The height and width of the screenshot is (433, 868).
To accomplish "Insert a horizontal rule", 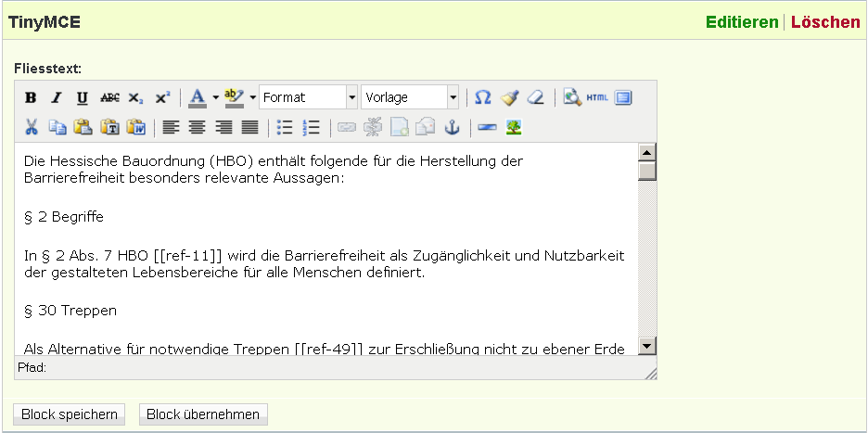I will (x=487, y=127).
